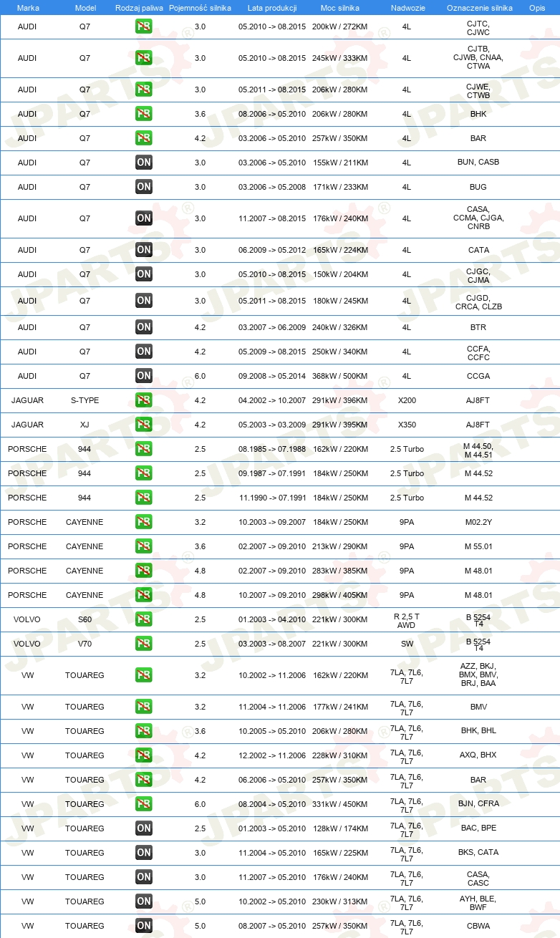Viewport: 560px width, 938px height.
Task: Select PB icon in Cayenne M02.2Y row
Action: pyautogui.click(x=144, y=522)
